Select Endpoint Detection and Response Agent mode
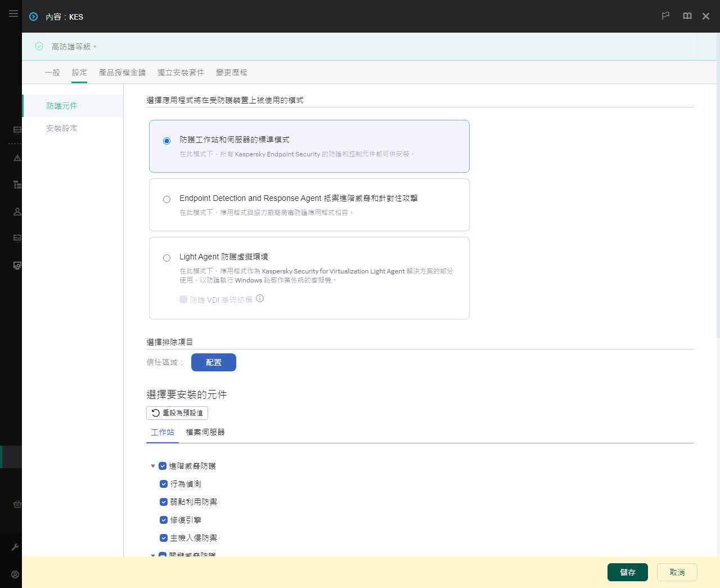The height and width of the screenshot is (588, 720). (x=166, y=199)
